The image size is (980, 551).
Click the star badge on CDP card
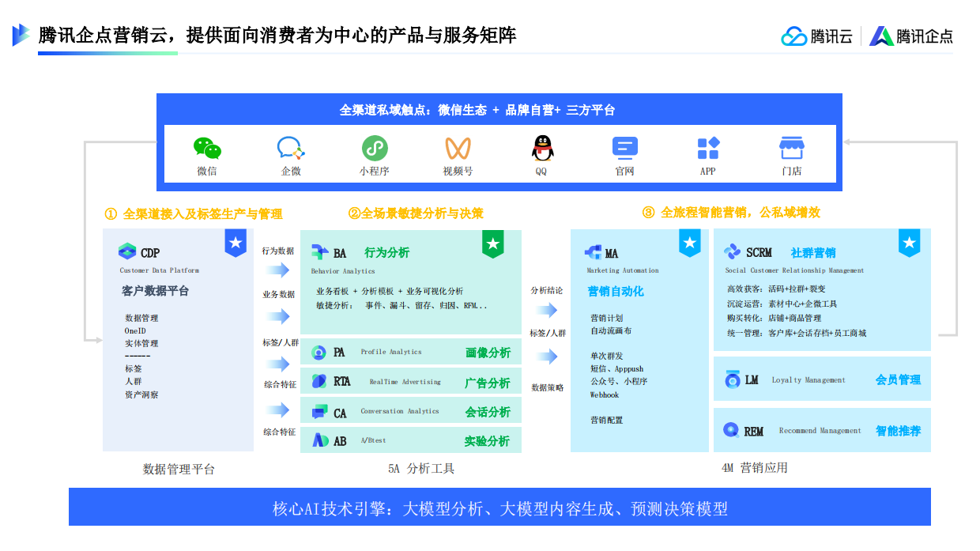[x=236, y=243]
